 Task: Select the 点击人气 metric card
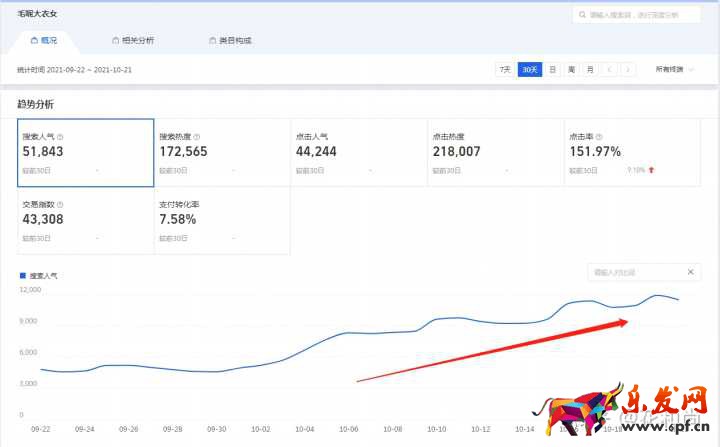(x=358, y=153)
